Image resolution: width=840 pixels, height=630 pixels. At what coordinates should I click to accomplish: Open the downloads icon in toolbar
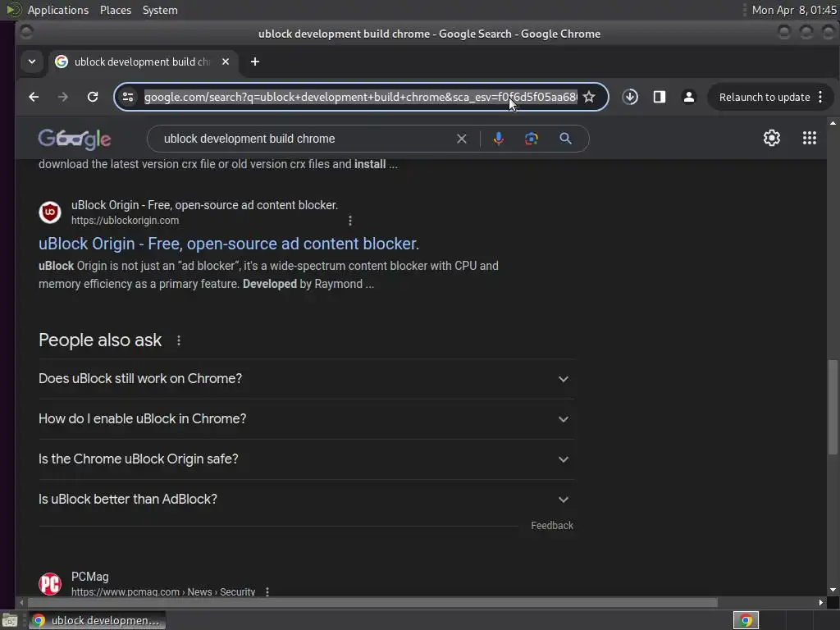coord(630,97)
